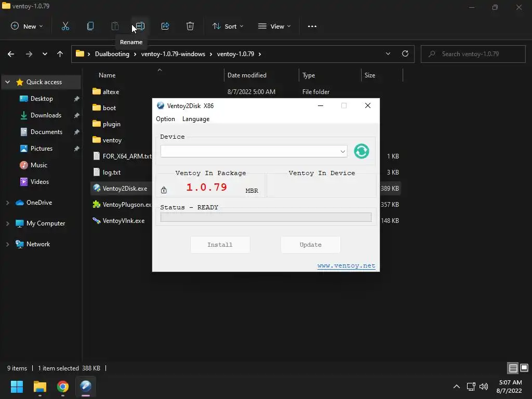Open the Option menu in Ventoy2Disk
The image size is (532, 399).
tap(165, 119)
